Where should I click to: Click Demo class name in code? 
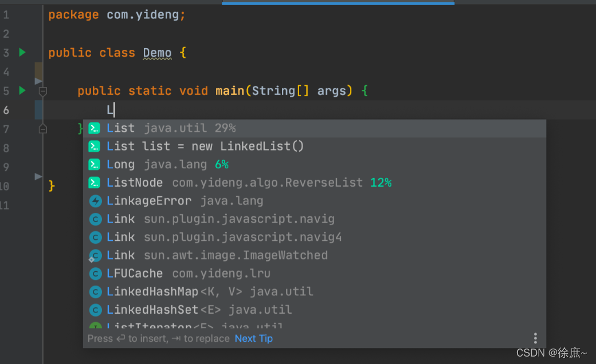pos(157,53)
